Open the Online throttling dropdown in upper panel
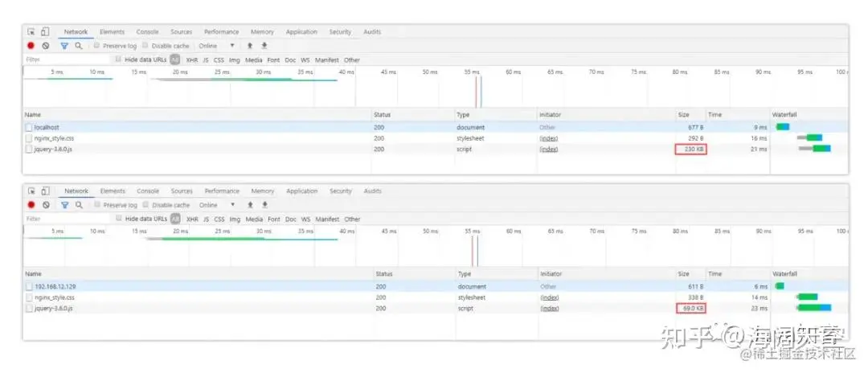The image size is (868, 373). pyautogui.click(x=216, y=46)
